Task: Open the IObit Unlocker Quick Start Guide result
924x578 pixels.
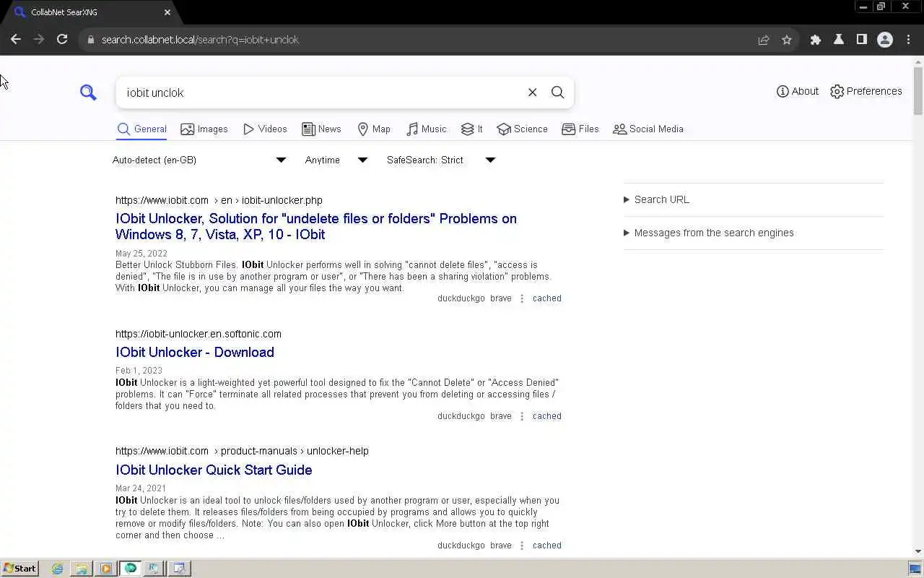Action: [214, 470]
